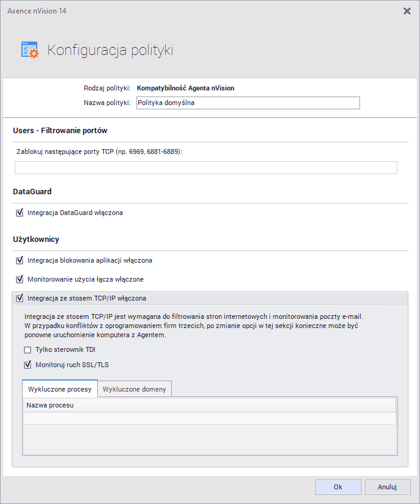The height and width of the screenshot is (504, 420).
Task: Click the Axence nVision 14 title bar
Action: [183, 11]
